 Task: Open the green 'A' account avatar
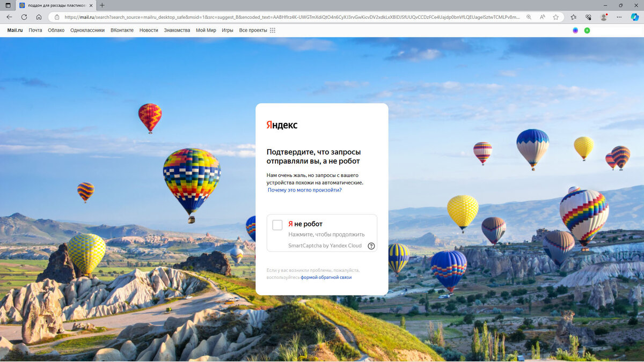point(587,31)
